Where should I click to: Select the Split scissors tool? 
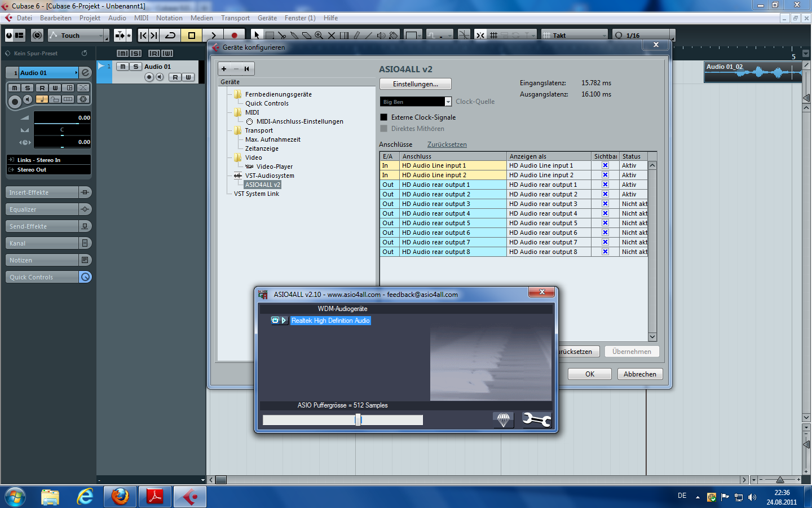282,35
